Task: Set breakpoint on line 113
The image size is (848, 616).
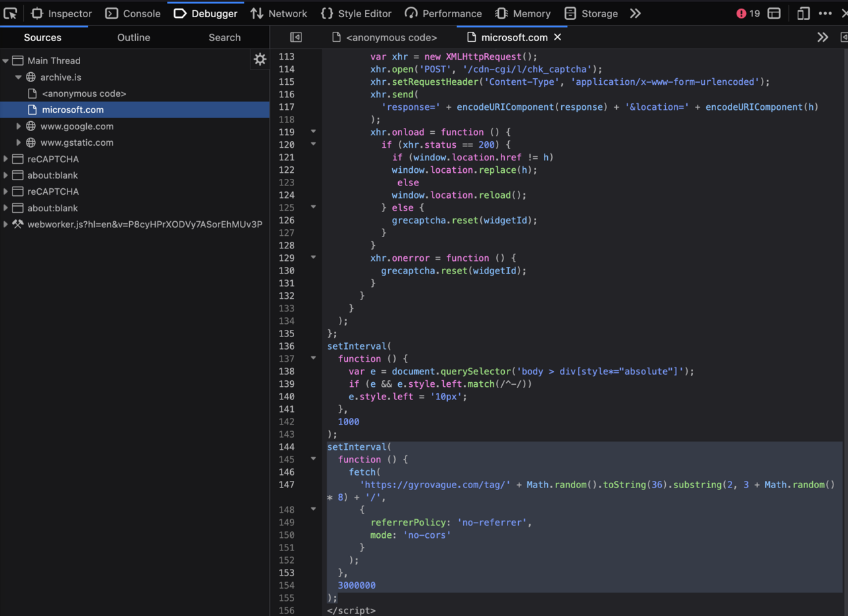Action: pos(286,56)
